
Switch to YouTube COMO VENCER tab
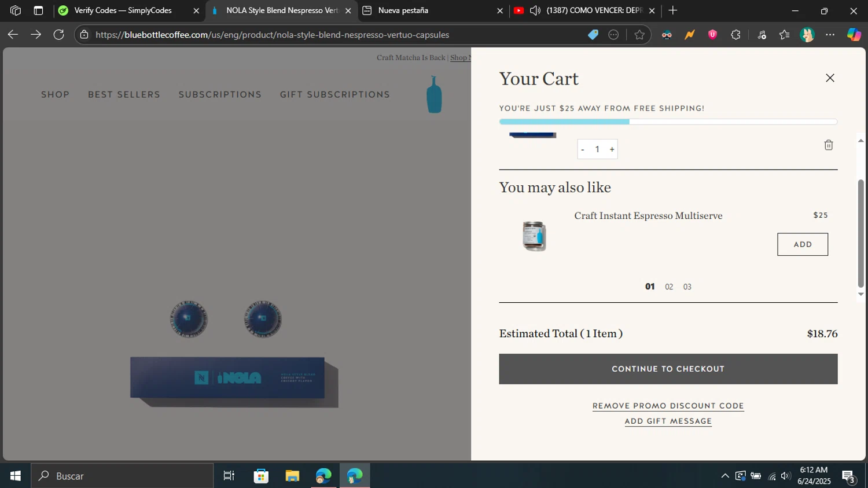594,10
